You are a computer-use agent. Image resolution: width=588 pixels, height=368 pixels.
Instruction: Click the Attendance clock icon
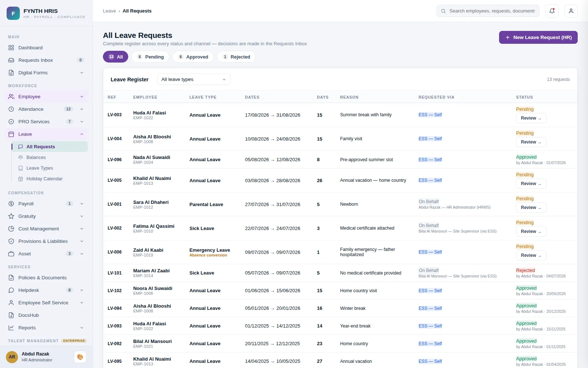11,109
